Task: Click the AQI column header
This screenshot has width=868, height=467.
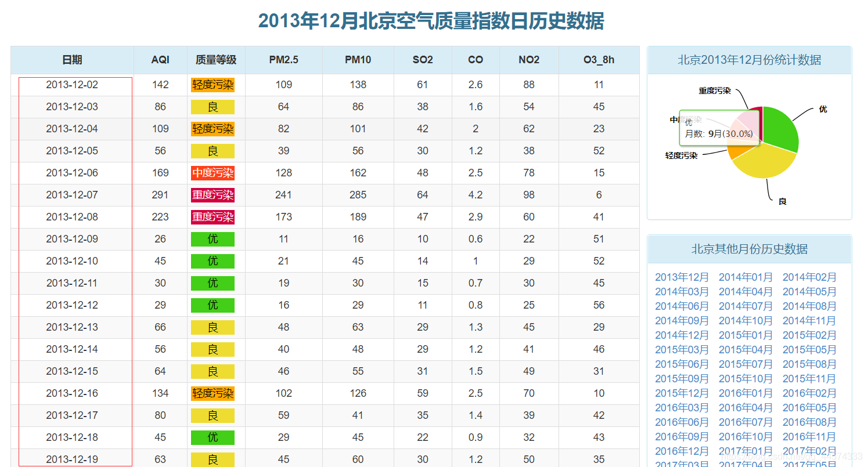Action: pos(160,60)
